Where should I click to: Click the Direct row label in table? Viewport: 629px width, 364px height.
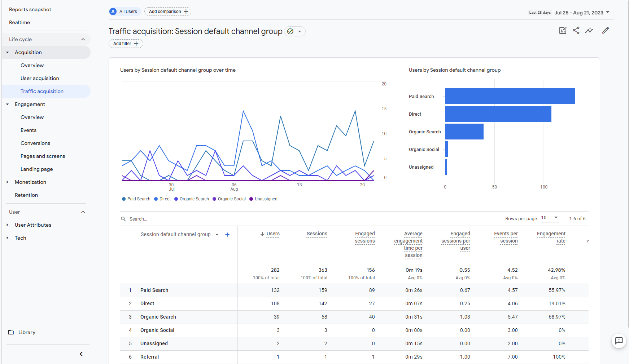point(147,303)
